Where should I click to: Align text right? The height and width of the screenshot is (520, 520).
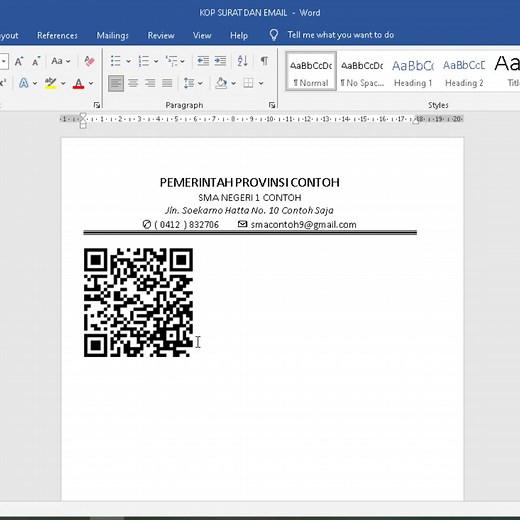click(x=150, y=83)
